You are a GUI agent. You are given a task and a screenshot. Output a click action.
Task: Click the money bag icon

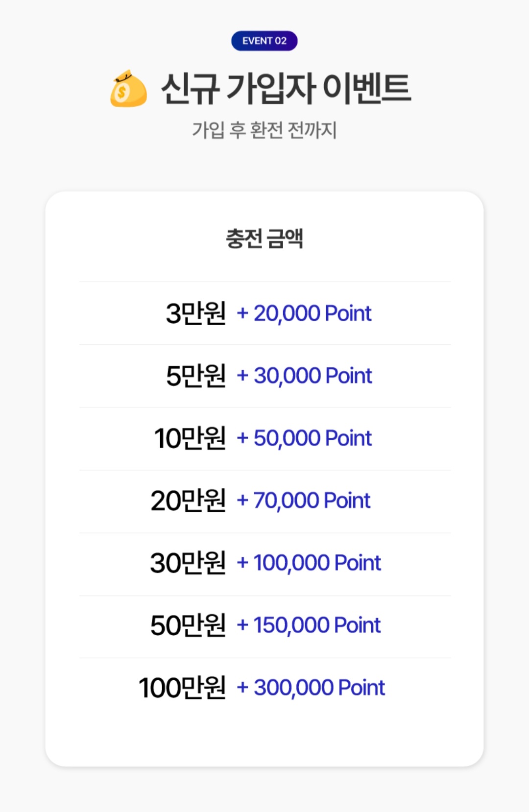point(128,89)
